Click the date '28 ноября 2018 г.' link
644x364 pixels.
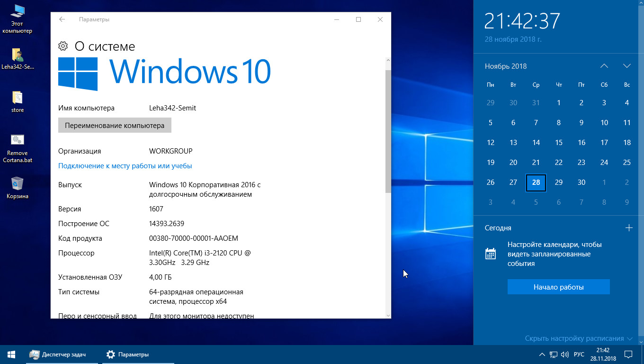click(x=513, y=39)
